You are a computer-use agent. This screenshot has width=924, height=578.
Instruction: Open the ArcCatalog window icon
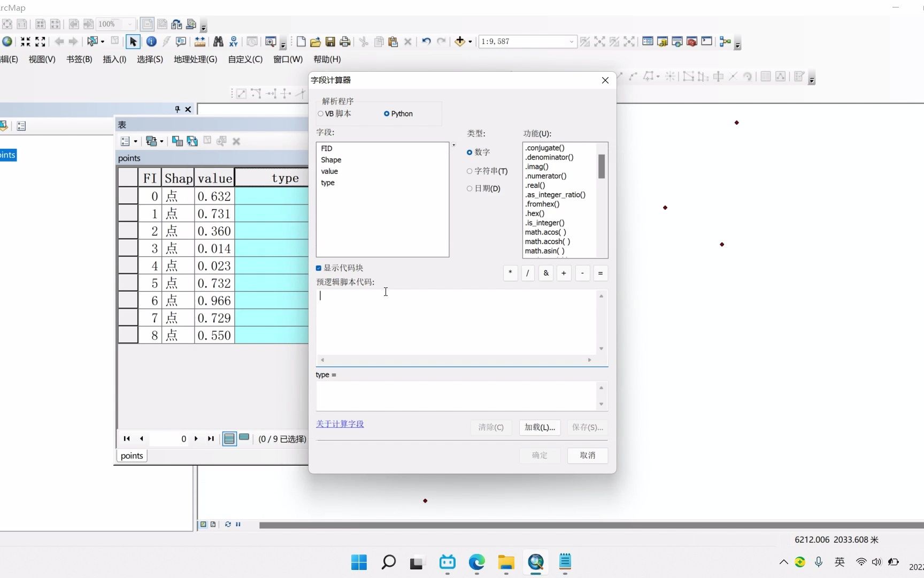662,42
